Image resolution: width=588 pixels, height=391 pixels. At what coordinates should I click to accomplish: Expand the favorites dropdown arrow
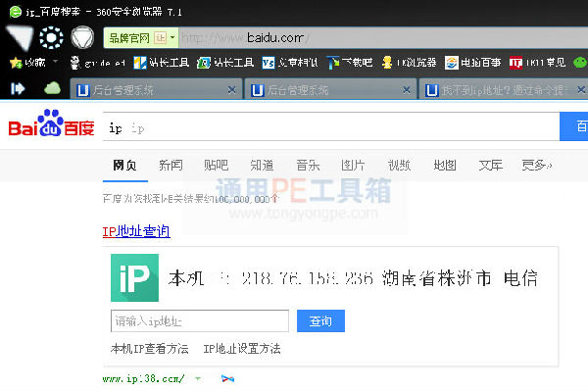[x=56, y=61]
